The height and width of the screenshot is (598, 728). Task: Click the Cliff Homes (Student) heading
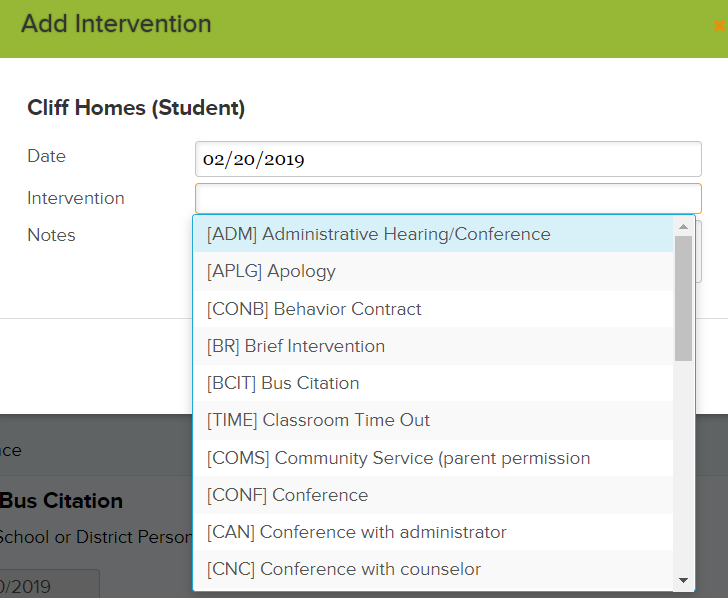(136, 108)
